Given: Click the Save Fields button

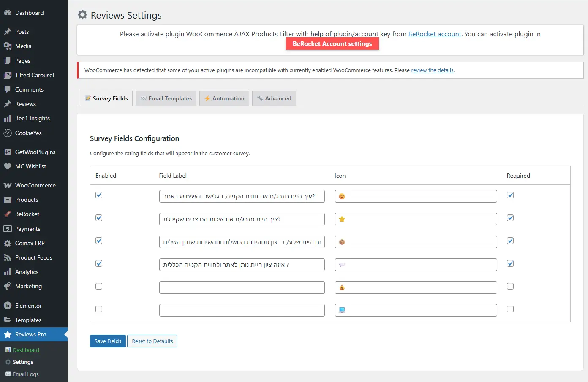Looking at the screenshot, I should coord(108,341).
